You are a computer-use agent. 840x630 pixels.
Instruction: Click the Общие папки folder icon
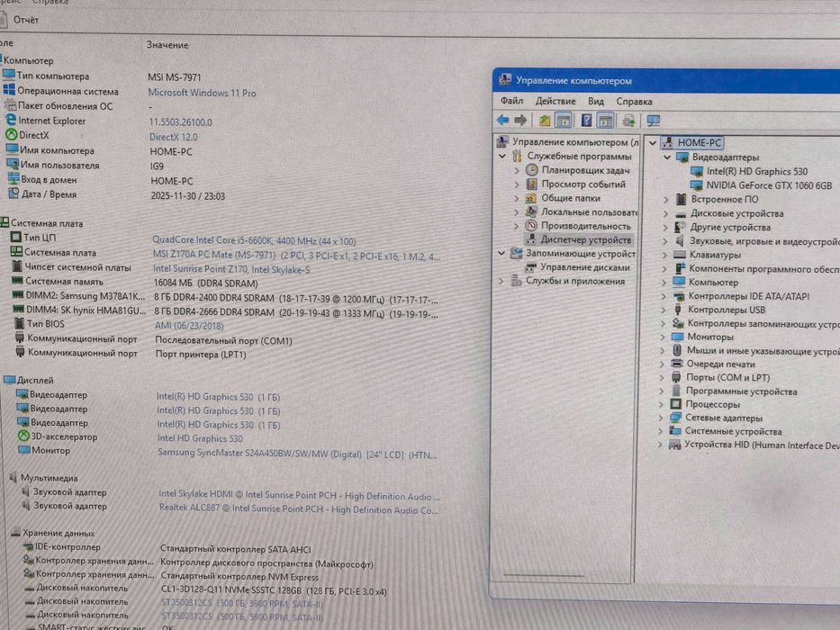(531, 198)
